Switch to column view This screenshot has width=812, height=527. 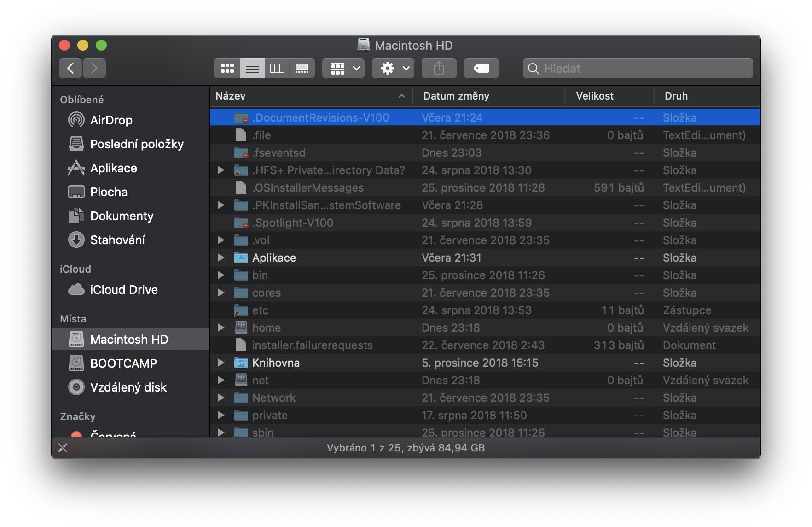click(277, 68)
